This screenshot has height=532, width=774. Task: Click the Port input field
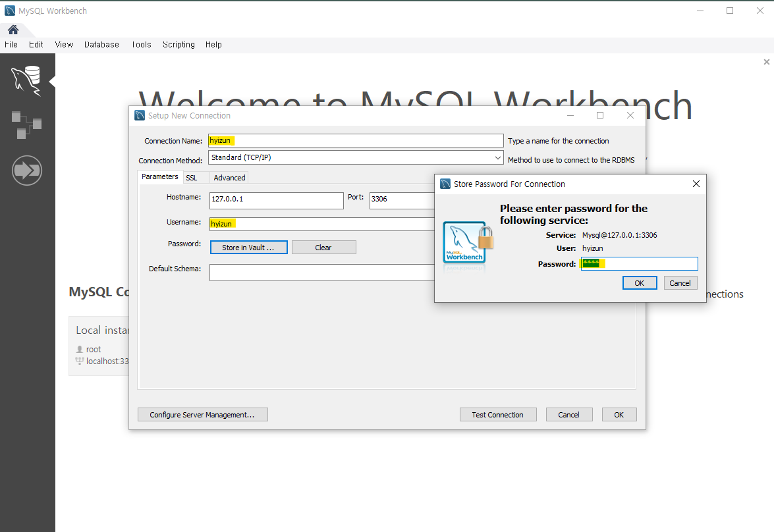click(402, 200)
